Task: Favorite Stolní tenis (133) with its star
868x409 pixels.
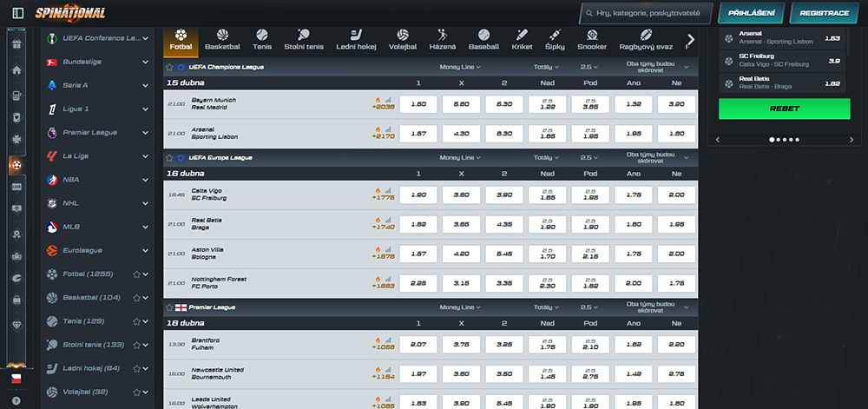Action: click(x=136, y=345)
